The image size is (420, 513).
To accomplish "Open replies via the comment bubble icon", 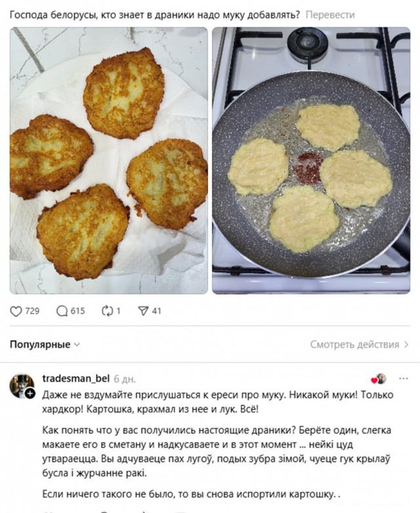I will 62,311.
